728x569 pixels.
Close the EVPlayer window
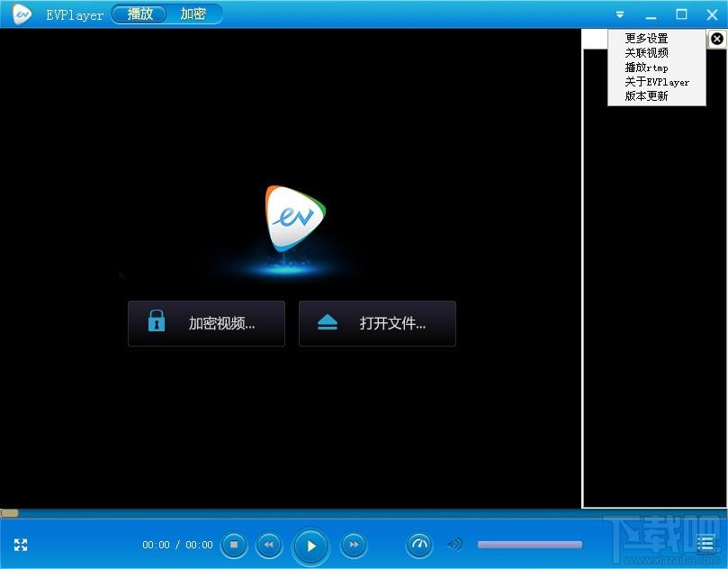pos(712,15)
